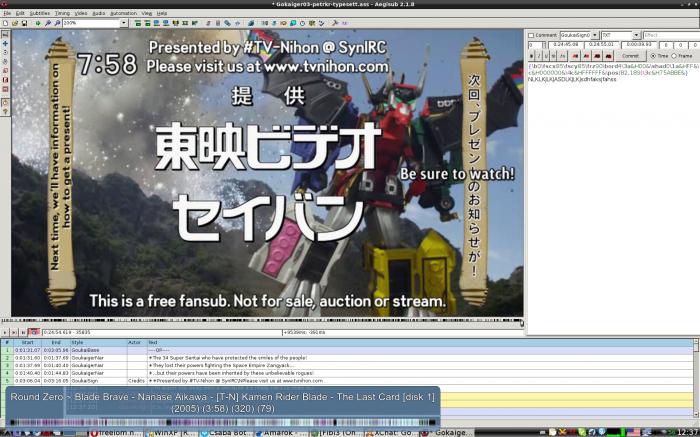The image size is (700, 437).
Task: Click the Underline format button
Action: [546, 56]
